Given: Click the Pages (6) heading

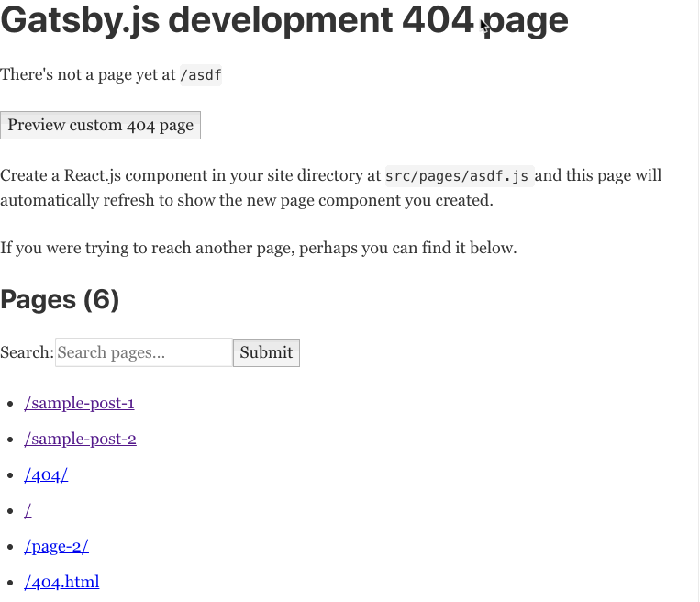Looking at the screenshot, I should [60, 299].
